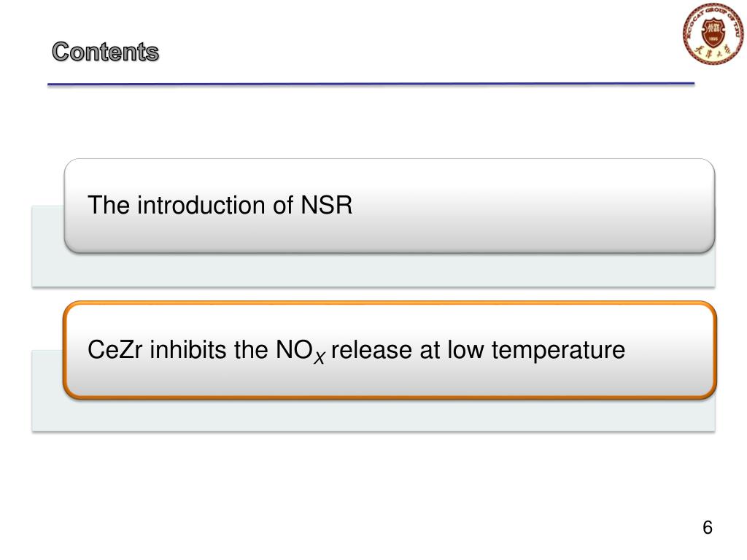Click the blue divider line under the title
747x560 pixels.
pos(371,85)
